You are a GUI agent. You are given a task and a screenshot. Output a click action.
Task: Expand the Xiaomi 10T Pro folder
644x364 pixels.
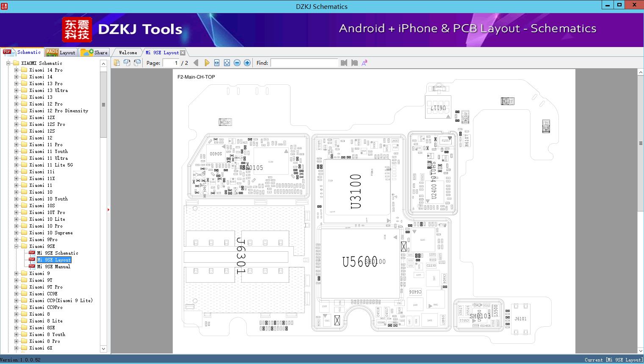pyautogui.click(x=17, y=212)
